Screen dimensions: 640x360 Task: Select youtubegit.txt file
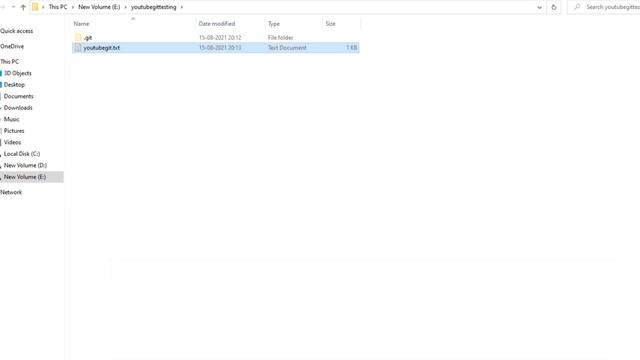coord(216,48)
